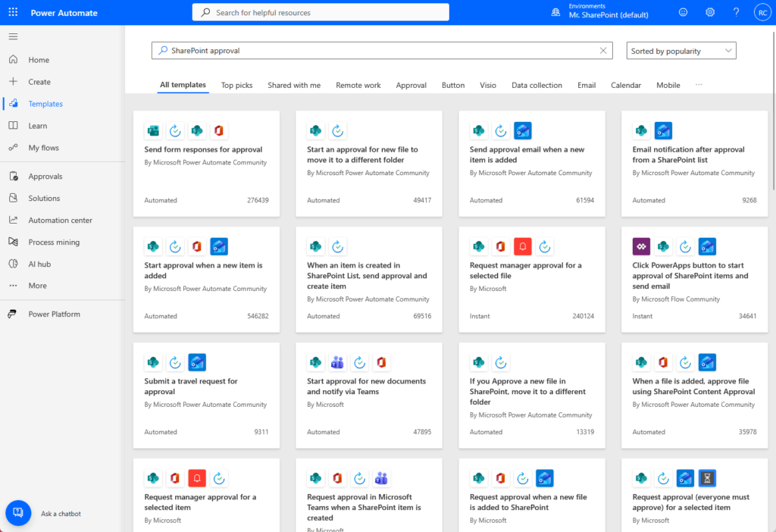Screen dimensions: 776x532
Task: Click the Process mining icon
Action: coord(14,242)
